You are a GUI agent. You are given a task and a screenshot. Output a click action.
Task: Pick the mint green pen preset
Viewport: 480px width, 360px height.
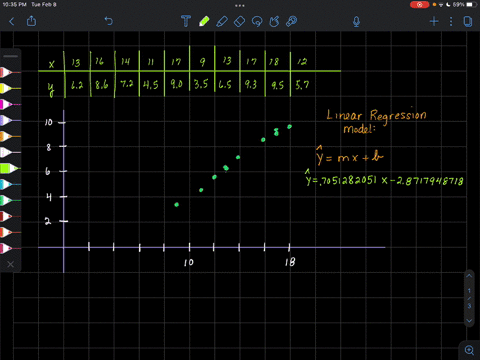[10, 200]
